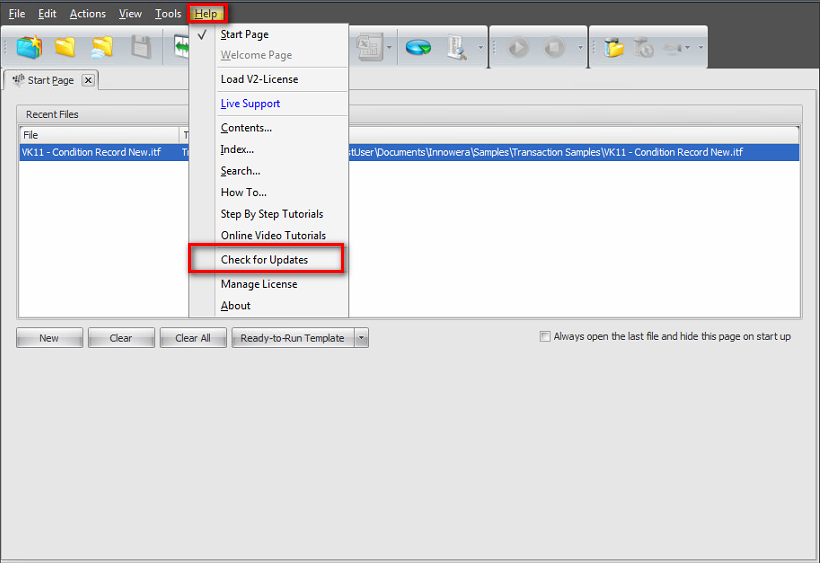Click the New file toolbar icon
This screenshot has height=563, width=820.
(30, 47)
